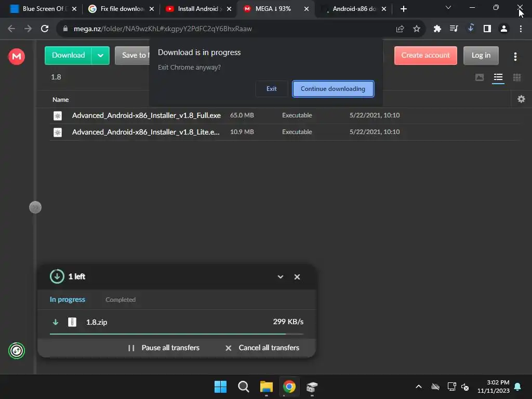Screen dimensions: 532x399
Task: Click the file icon of Advanced_Android-x86_Installer_v1.8_Full.exe
Action: (58, 116)
